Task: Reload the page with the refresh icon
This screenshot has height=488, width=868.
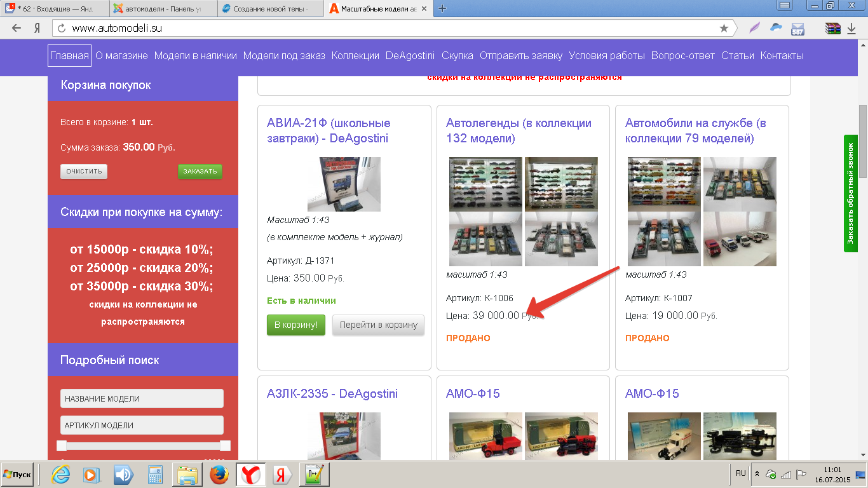Action: point(62,28)
